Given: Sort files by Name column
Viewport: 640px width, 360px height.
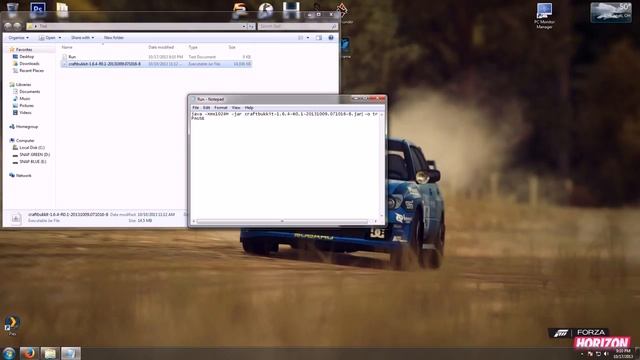Looking at the screenshot, I should point(67,47).
